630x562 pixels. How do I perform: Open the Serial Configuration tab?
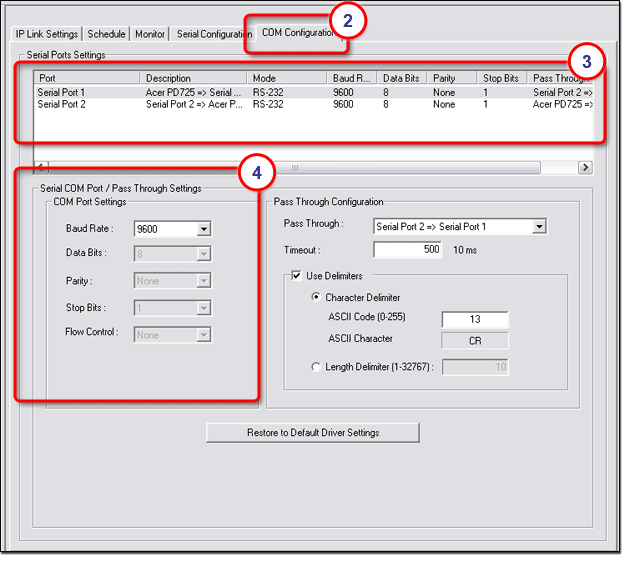point(212,34)
